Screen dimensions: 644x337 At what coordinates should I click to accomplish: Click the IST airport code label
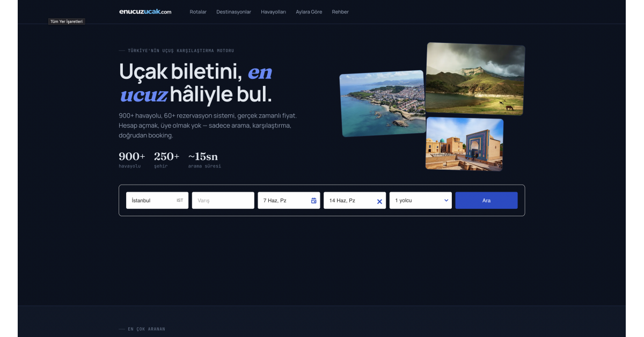click(x=180, y=201)
